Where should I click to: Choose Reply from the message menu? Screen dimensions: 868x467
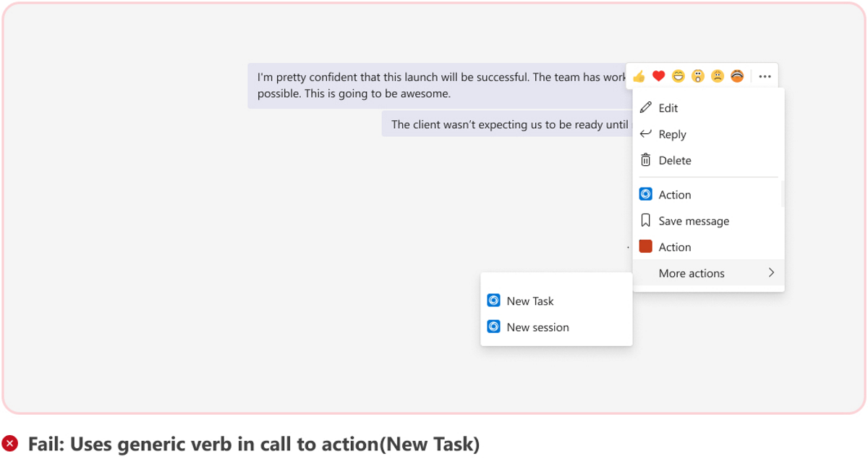click(x=672, y=134)
